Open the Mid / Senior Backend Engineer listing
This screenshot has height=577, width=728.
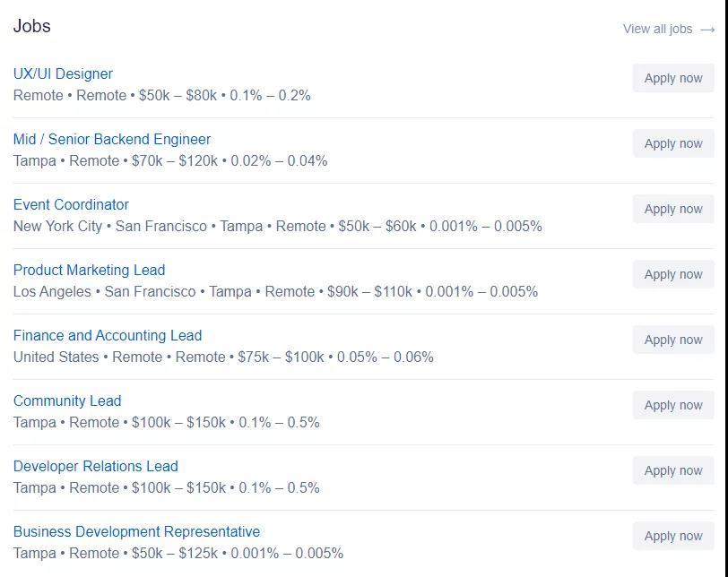coord(112,139)
